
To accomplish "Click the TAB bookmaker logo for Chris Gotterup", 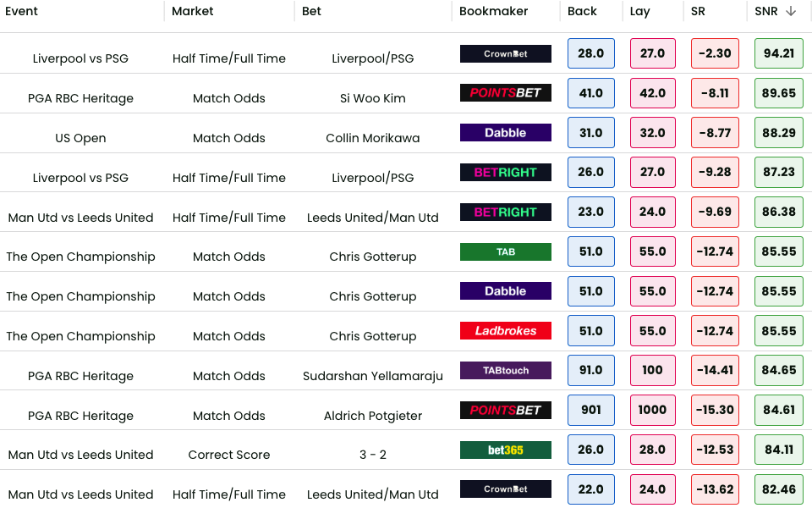I will pyautogui.click(x=506, y=251).
